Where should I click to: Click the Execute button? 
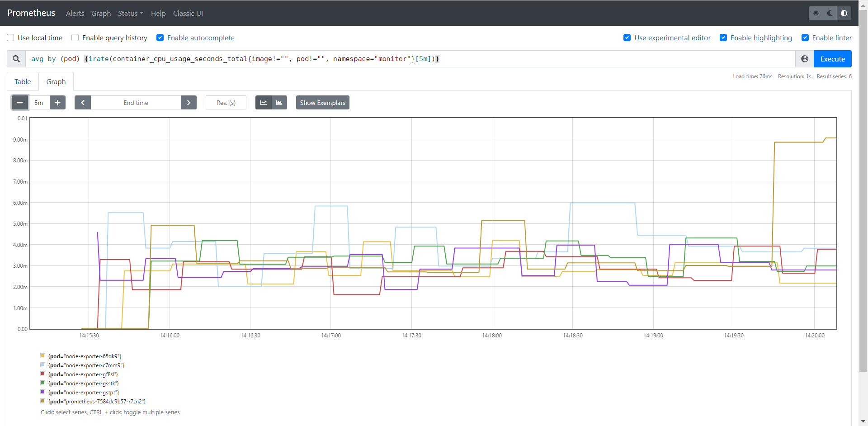click(x=833, y=59)
